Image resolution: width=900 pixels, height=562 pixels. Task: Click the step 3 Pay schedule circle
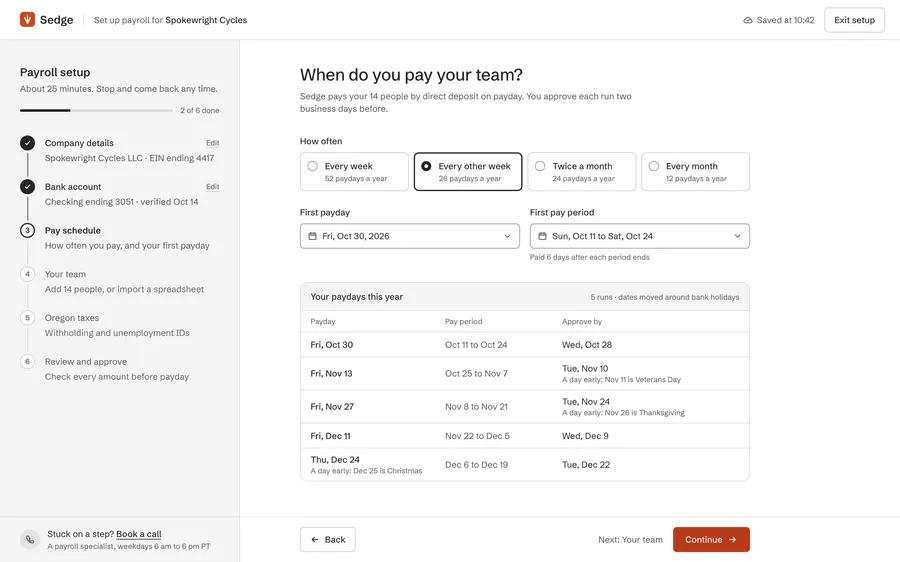point(27,230)
